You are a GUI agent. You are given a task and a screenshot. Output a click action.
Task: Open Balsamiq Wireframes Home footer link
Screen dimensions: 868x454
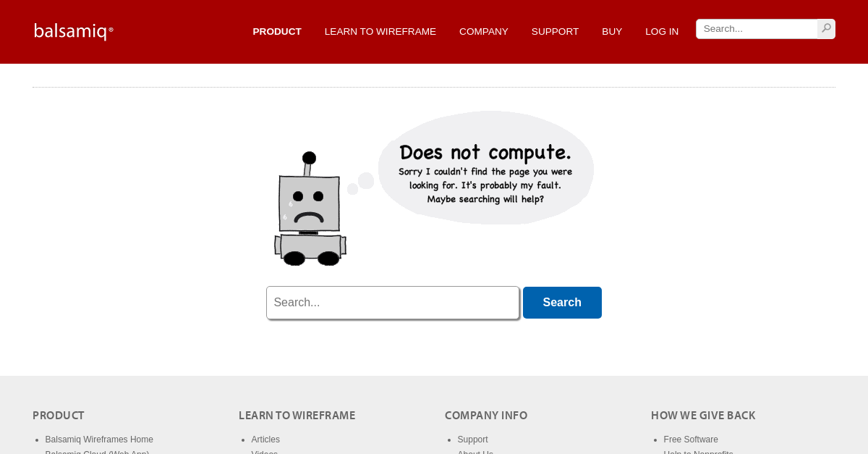tap(99, 440)
